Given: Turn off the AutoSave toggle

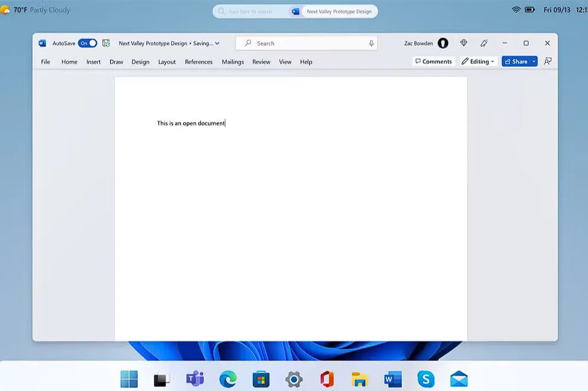Looking at the screenshot, I should [88, 43].
